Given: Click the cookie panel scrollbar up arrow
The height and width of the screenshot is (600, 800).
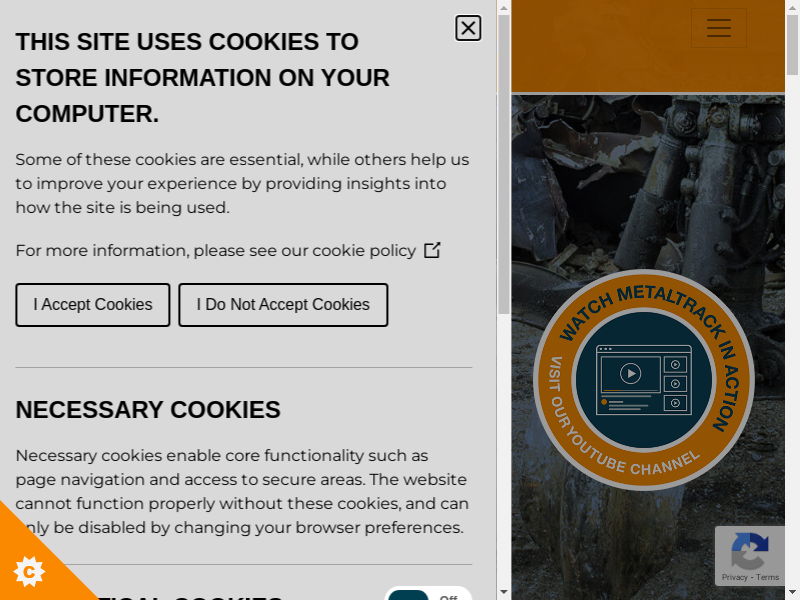Looking at the screenshot, I should point(504,8).
